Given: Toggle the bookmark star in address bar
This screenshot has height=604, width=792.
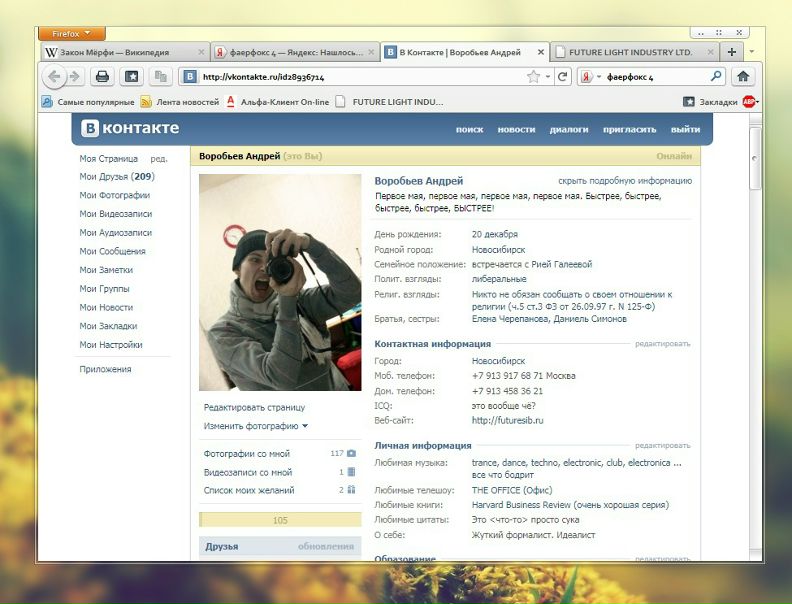Looking at the screenshot, I should tap(534, 76).
